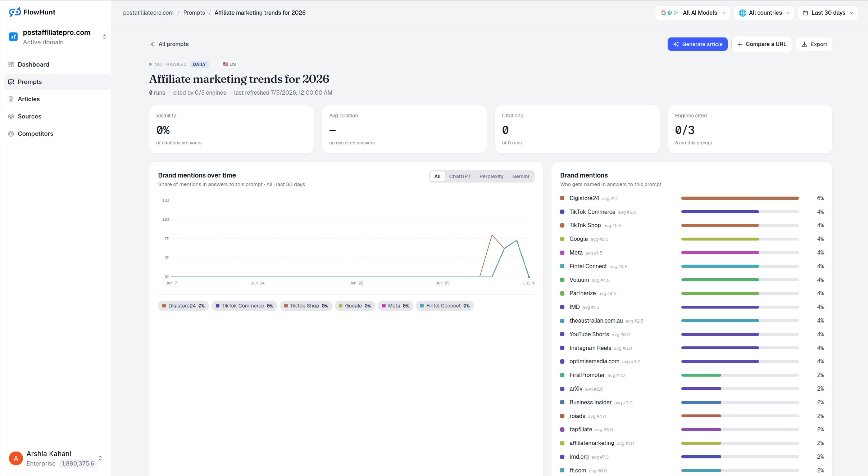Switch chart to Perplexity tab
This screenshot has height=476, width=868.
click(x=491, y=176)
